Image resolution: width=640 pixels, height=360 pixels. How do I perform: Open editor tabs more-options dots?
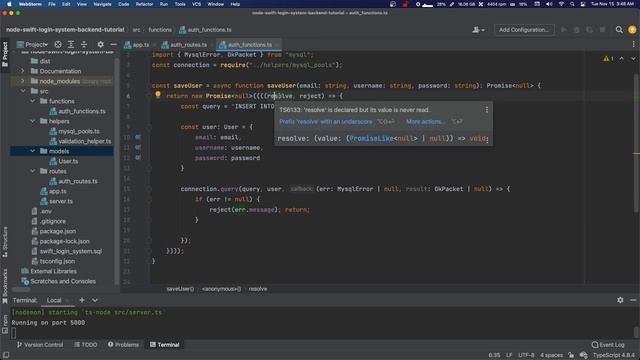pyautogui.click(x=633, y=44)
